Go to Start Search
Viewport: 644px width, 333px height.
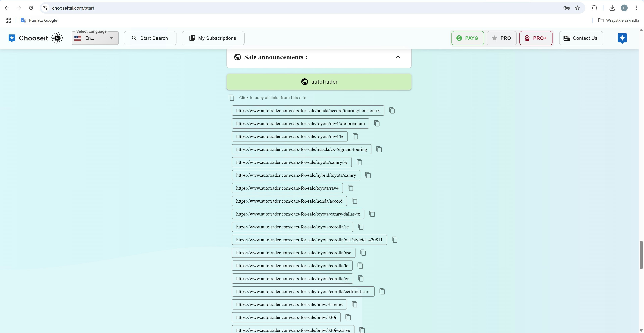(x=150, y=38)
